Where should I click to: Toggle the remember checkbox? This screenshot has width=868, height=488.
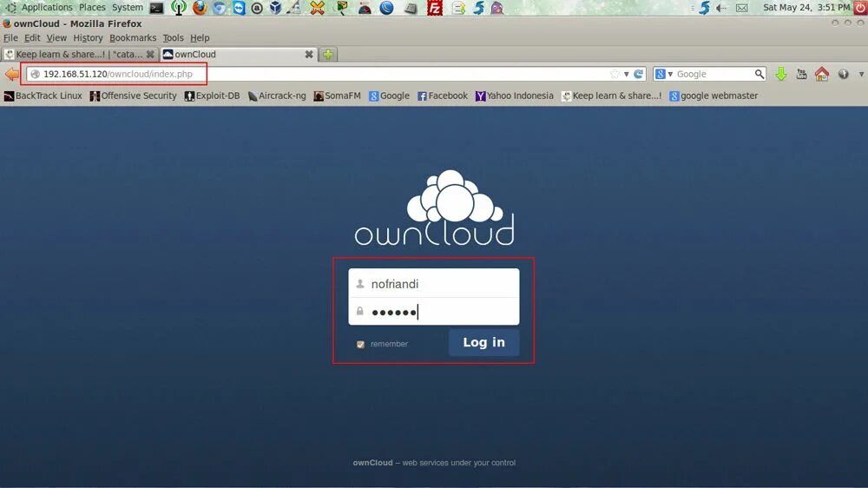[x=360, y=344]
